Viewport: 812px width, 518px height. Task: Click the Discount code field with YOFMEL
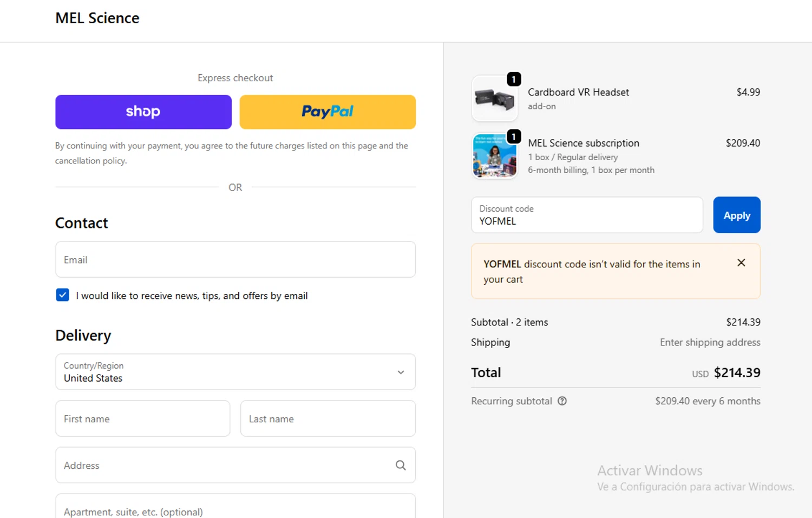pos(587,215)
